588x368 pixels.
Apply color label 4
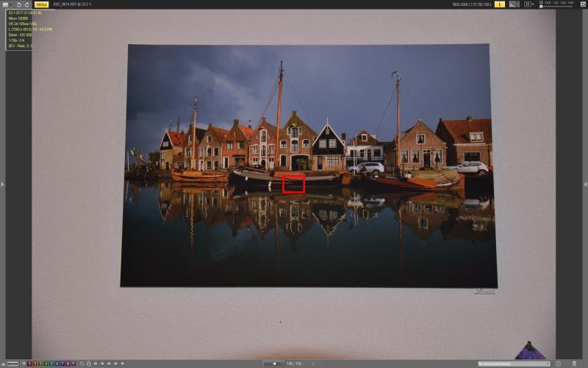click(x=46, y=364)
